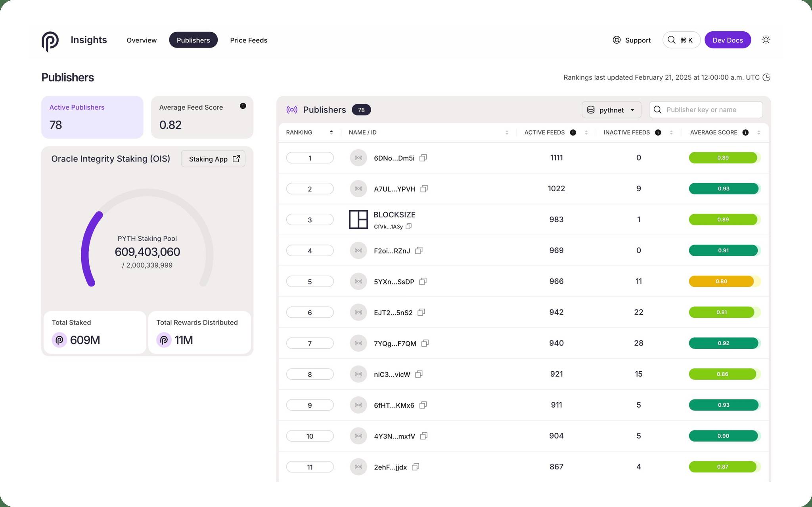Click the Total Rewards Distributed card
812x507 pixels.
click(199, 332)
